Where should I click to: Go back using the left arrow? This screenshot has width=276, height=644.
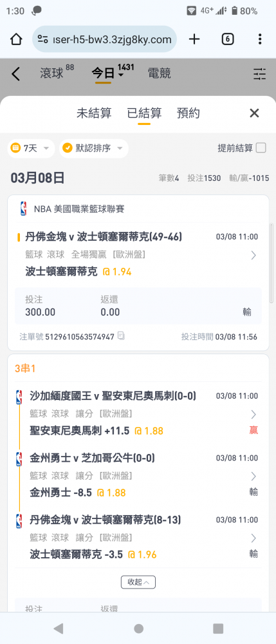[x=15, y=74]
